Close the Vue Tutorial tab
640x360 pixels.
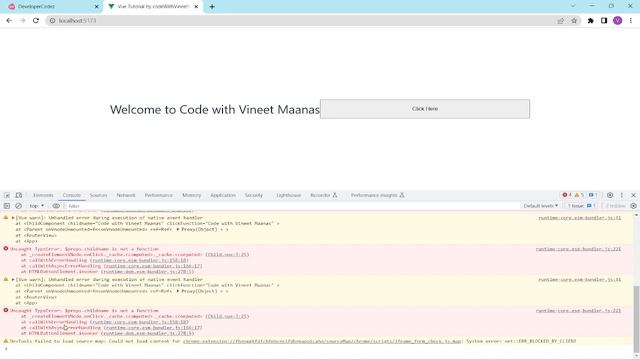pos(196,7)
